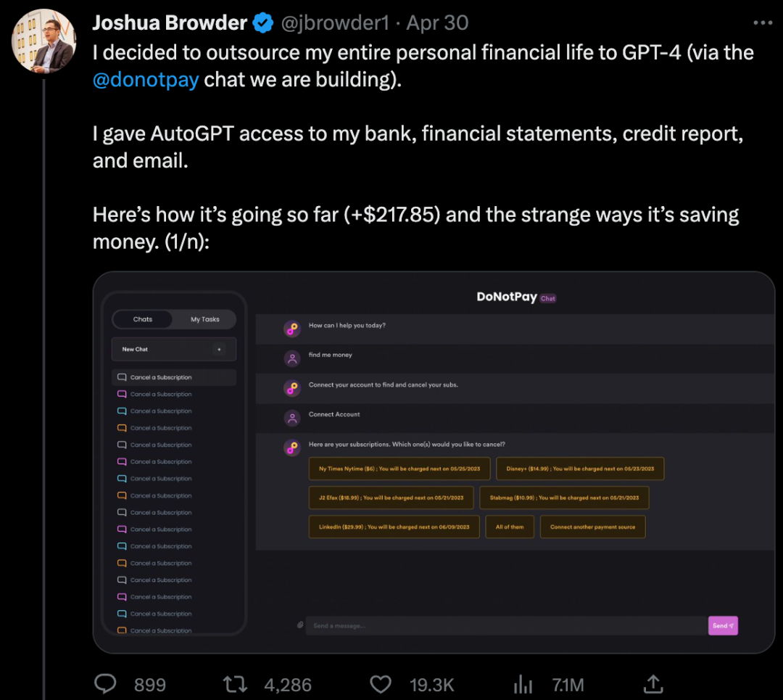Click the paperclip attachment icon
This screenshot has width=783, height=700.
(300, 625)
